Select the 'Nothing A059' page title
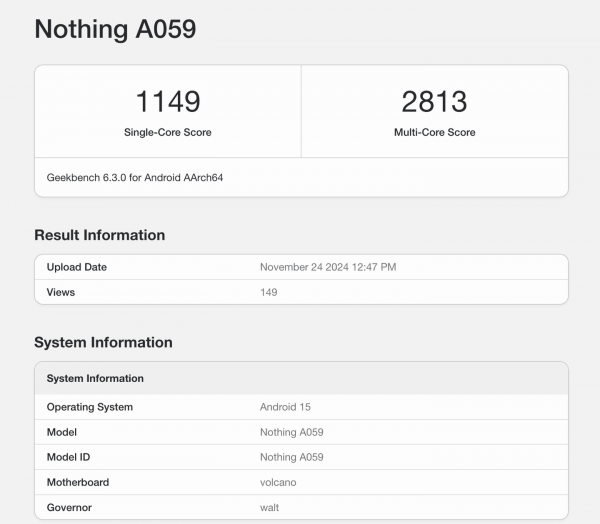 pos(115,29)
